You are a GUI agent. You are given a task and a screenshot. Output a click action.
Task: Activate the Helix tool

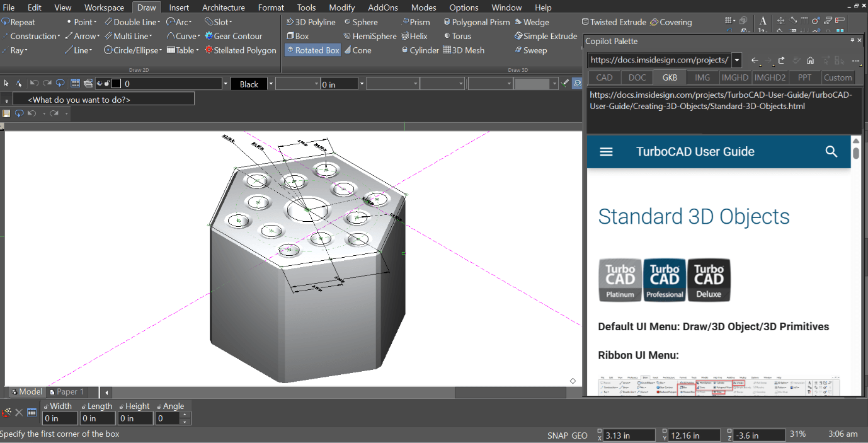(414, 36)
